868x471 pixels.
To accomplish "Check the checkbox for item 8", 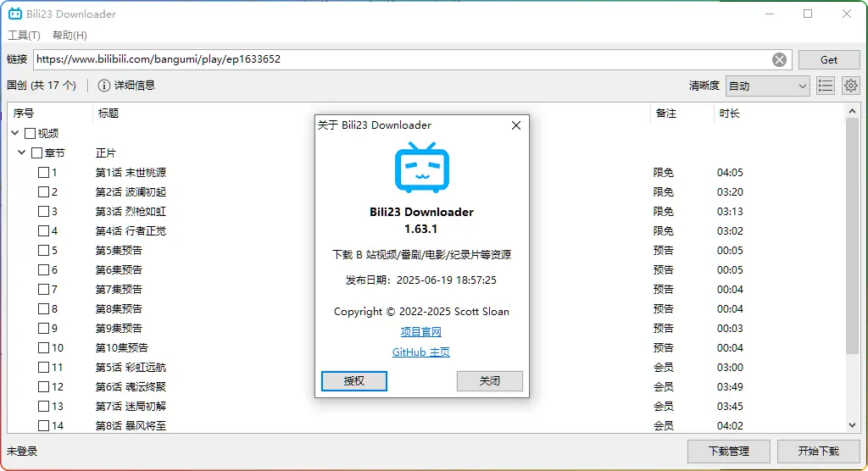I will [x=44, y=309].
